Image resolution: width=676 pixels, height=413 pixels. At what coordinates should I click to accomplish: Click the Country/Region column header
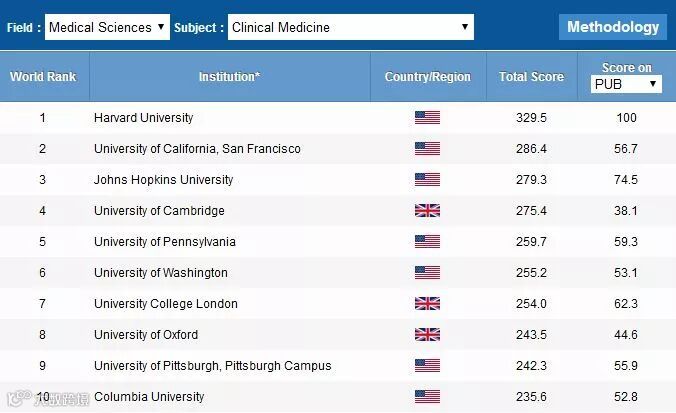coord(427,77)
